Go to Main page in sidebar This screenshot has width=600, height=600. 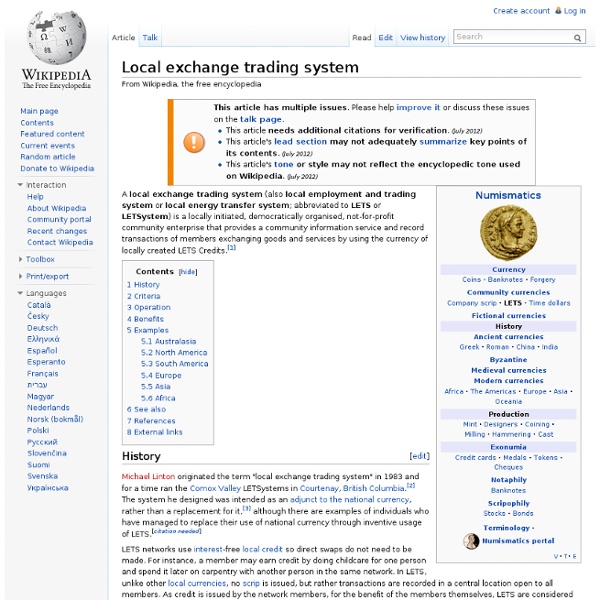click(x=39, y=111)
